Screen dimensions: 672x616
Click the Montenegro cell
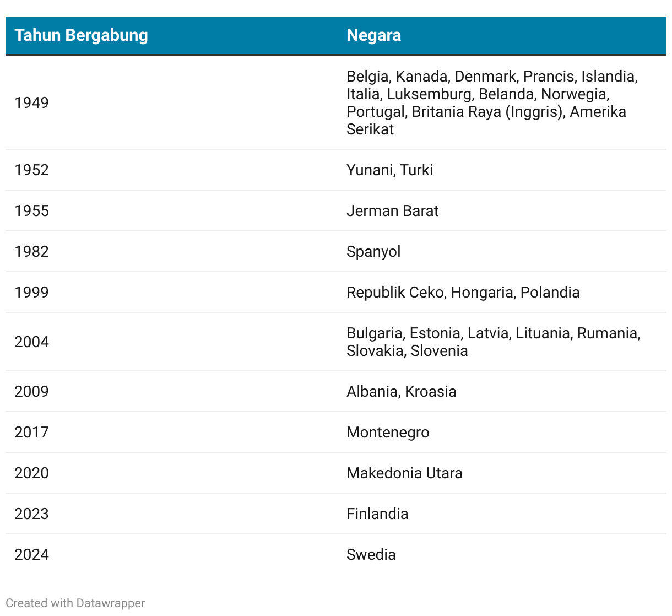tap(388, 432)
